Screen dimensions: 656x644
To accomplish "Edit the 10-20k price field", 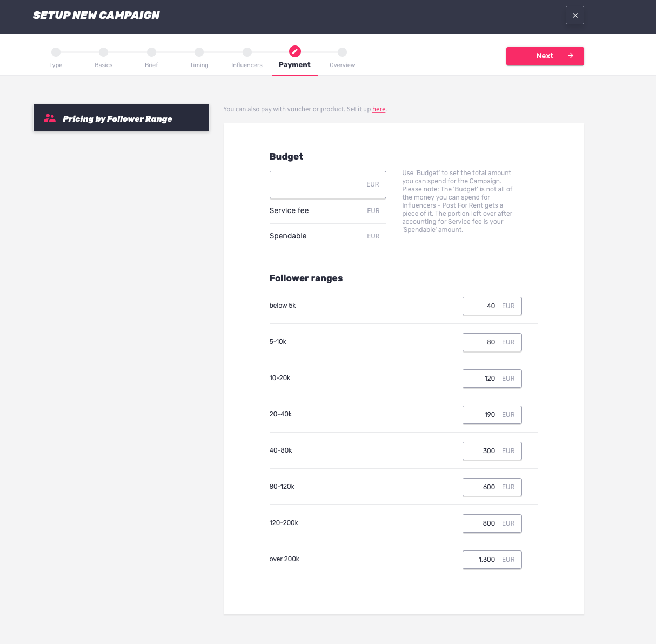I will click(x=492, y=379).
